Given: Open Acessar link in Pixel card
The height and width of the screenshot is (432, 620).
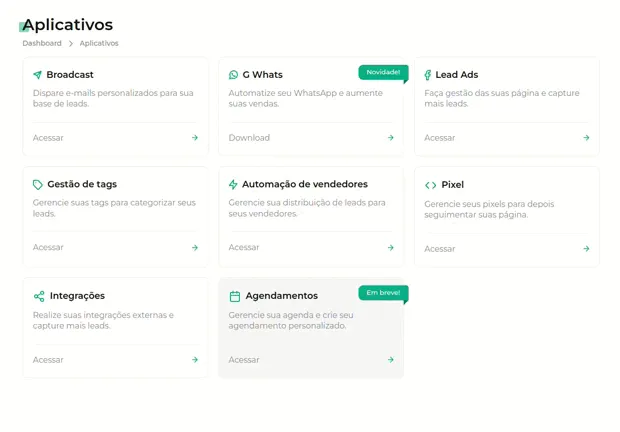Looking at the screenshot, I should point(440,249).
